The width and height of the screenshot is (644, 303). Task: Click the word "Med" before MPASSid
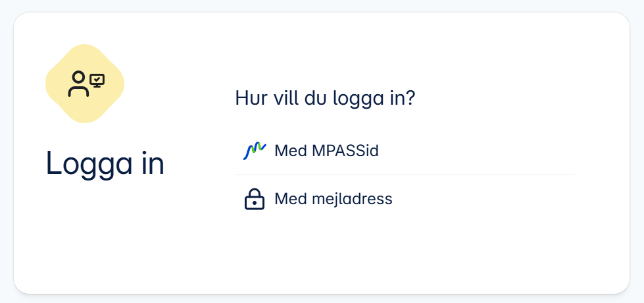tap(291, 151)
